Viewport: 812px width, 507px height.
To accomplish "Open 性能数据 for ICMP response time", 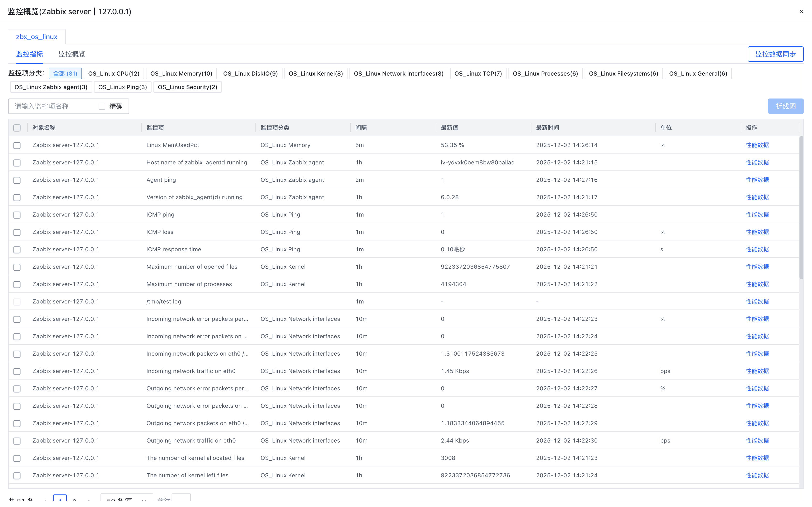I will [757, 249].
